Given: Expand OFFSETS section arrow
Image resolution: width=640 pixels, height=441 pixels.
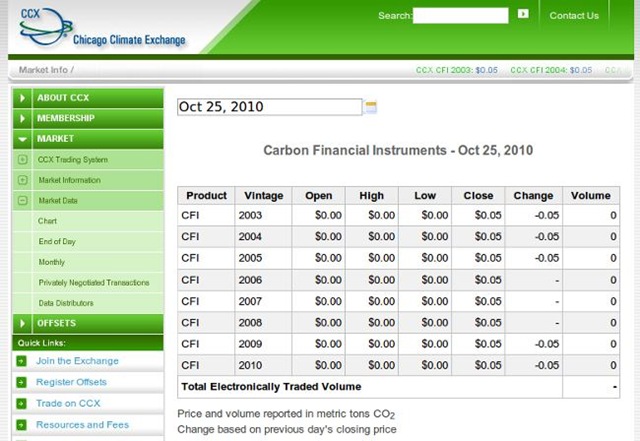Looking at the screenshot, I should (22, 323).
